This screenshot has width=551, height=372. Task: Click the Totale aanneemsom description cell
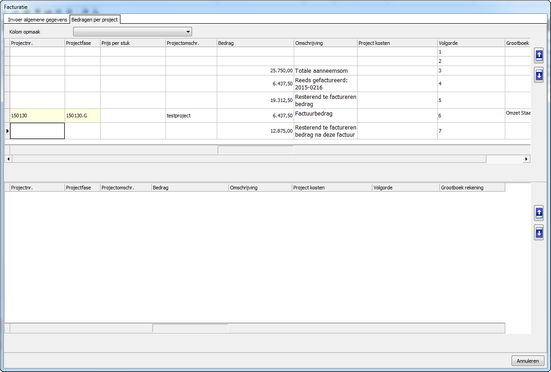pyautogui.click(x=326, y=71)
